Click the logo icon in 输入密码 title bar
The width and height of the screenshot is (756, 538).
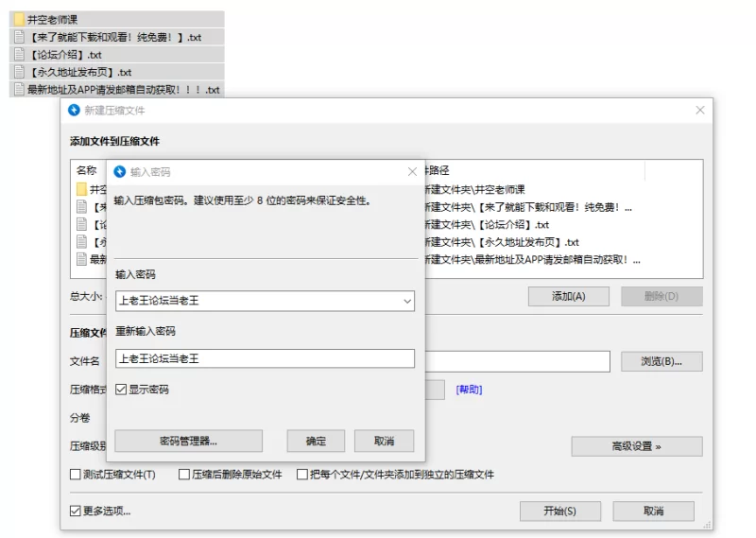[x=120, y=171]
